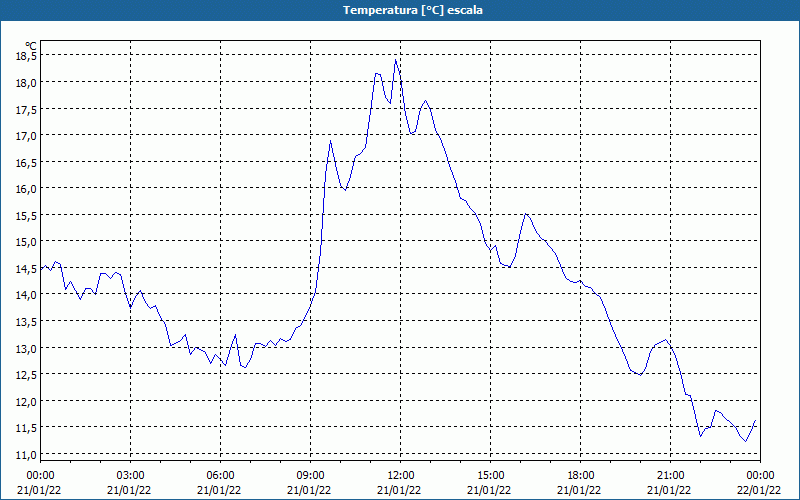The image size is (800, 500).
Task: Select the 17,5 y-axis value
Action: [x=27, y=109]
